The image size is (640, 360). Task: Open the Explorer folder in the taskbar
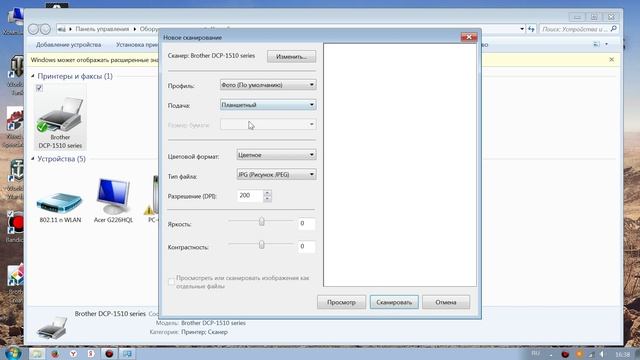click(x=37, y=353)
